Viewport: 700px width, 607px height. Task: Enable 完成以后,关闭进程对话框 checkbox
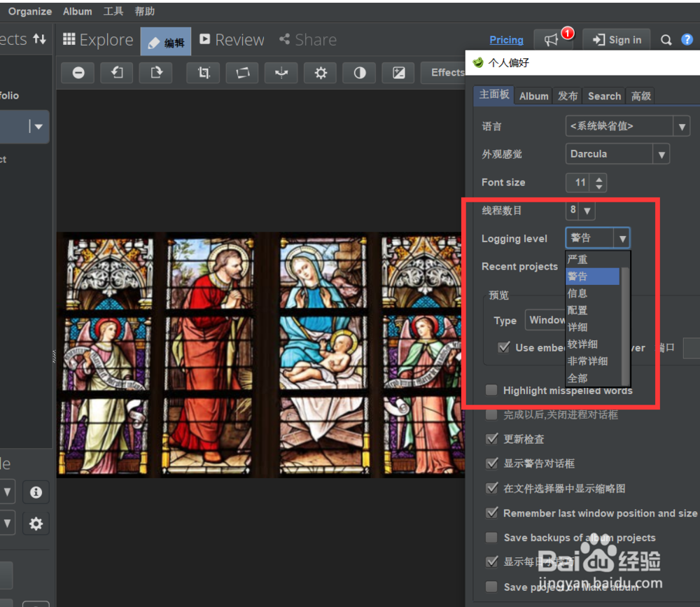coord(491,414)
